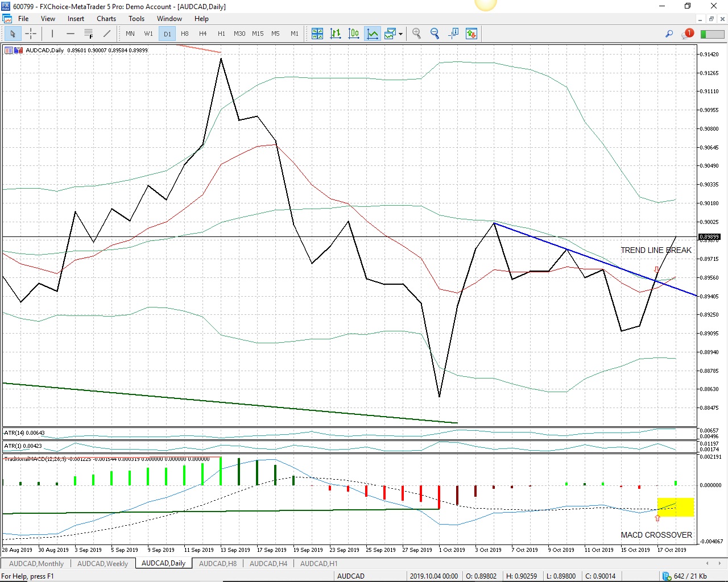Screen dimensions: 728x582
Task: Zoom out on the chart
Action: click(x=435, y=34)
